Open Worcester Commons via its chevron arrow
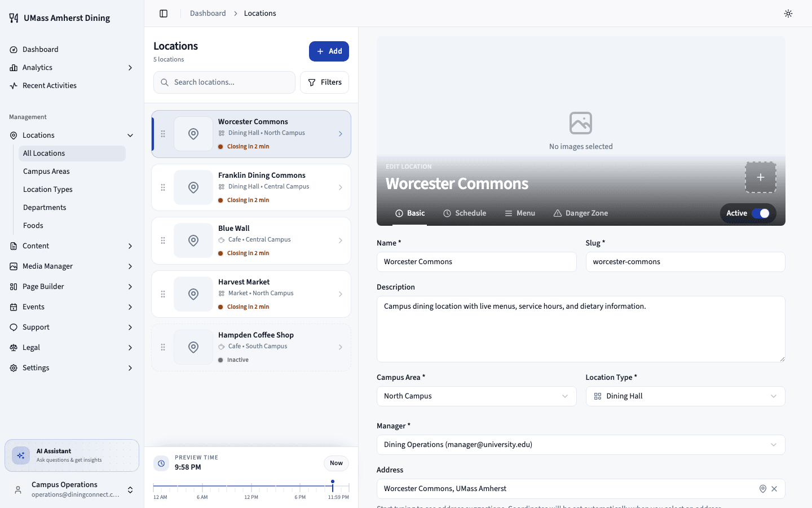Viewport: 812px width, 508px height. [341, 134]
